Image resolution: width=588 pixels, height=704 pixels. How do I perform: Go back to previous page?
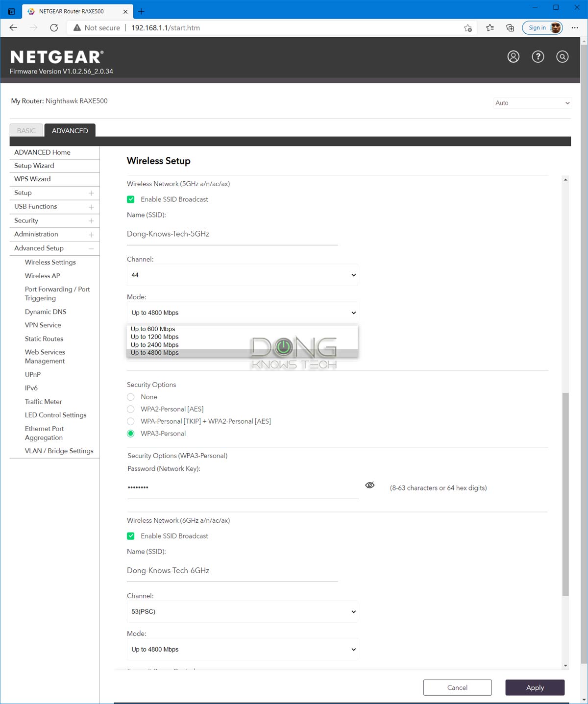(x=13, y=28)
